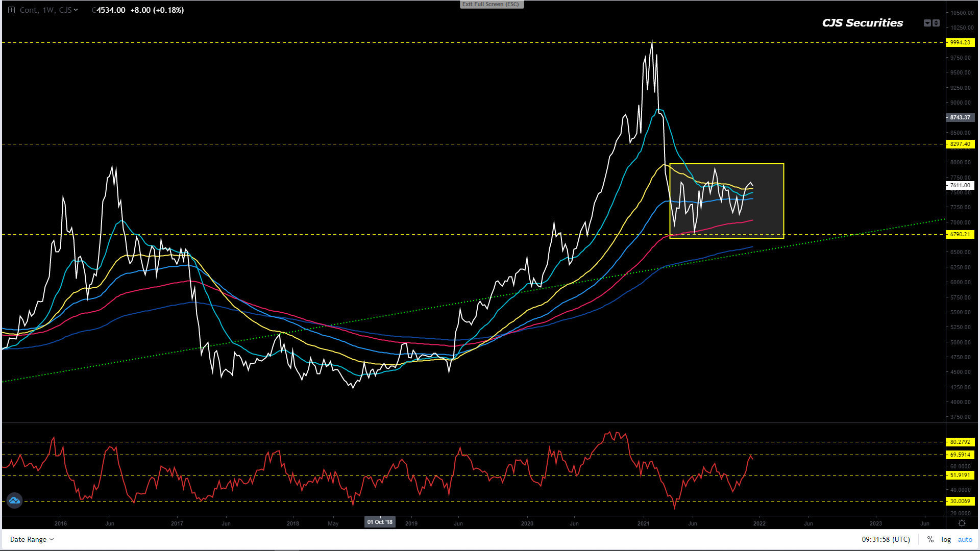This screenshot has height=551, width=980.
Task: Expand the Cont, 1W, CJS legend dropdown
Action: (76, 10)
